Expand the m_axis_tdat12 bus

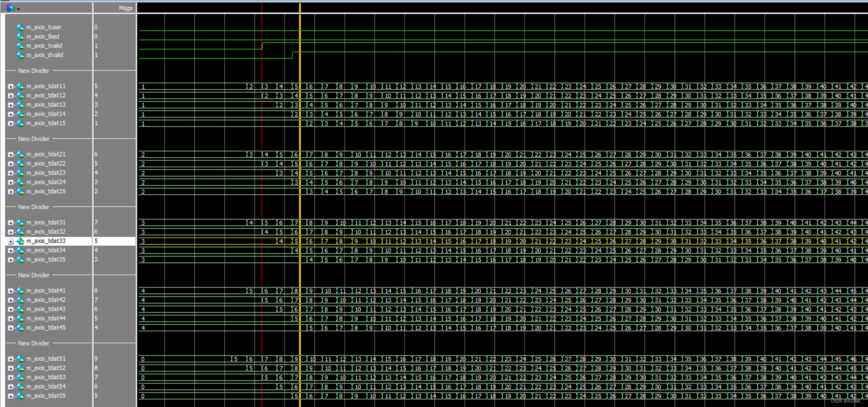click(x=11, y=96)
